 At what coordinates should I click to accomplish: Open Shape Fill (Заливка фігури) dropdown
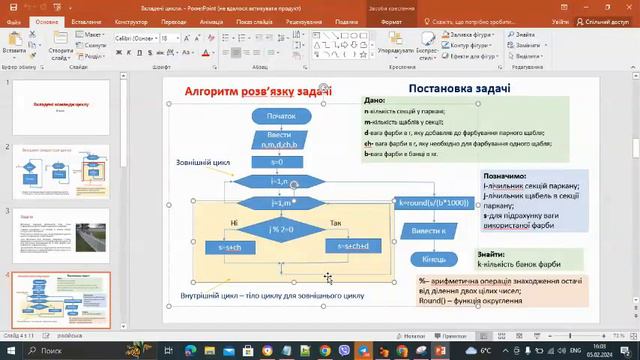(x=468, y=35)
